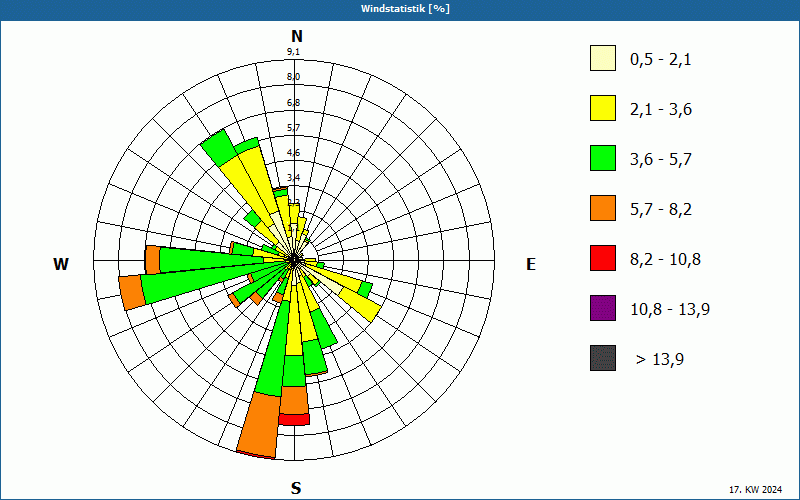Click the '2,1 - 3,6' legend label
800x500 pixels.
(661, 110)
